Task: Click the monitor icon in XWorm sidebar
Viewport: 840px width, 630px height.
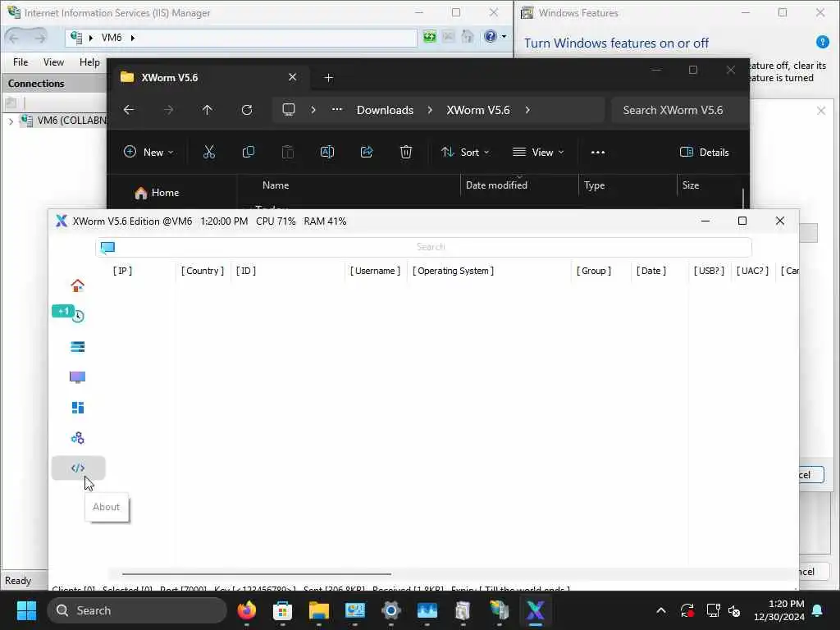Action: [x=78, y=377]
